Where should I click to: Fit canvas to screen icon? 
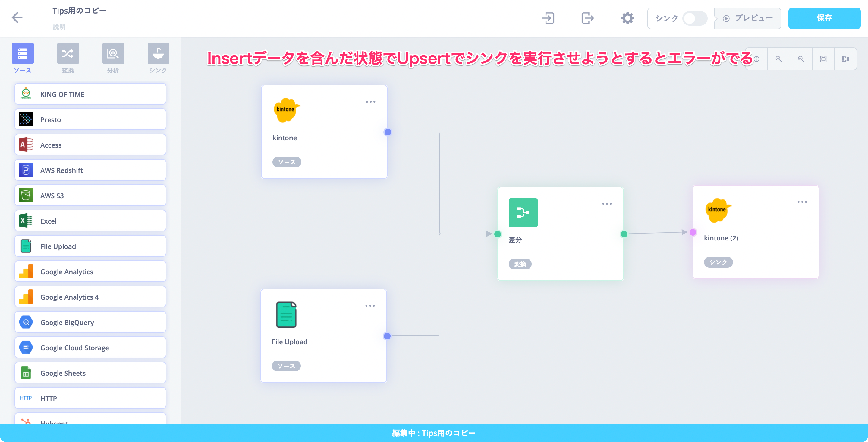(x=823, y=59)
